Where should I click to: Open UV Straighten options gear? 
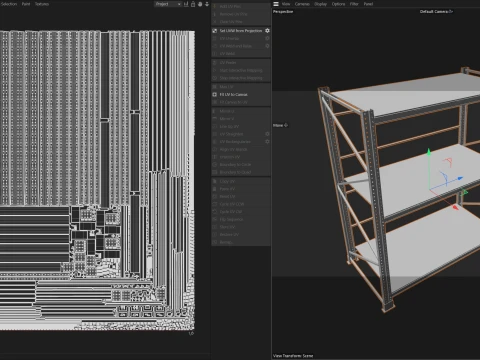[x=267, y=134]
